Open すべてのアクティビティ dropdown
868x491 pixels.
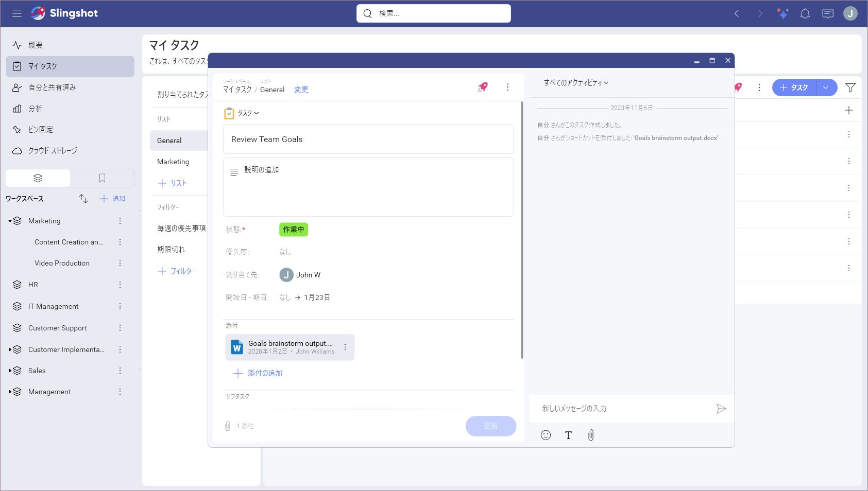point(576,83)
